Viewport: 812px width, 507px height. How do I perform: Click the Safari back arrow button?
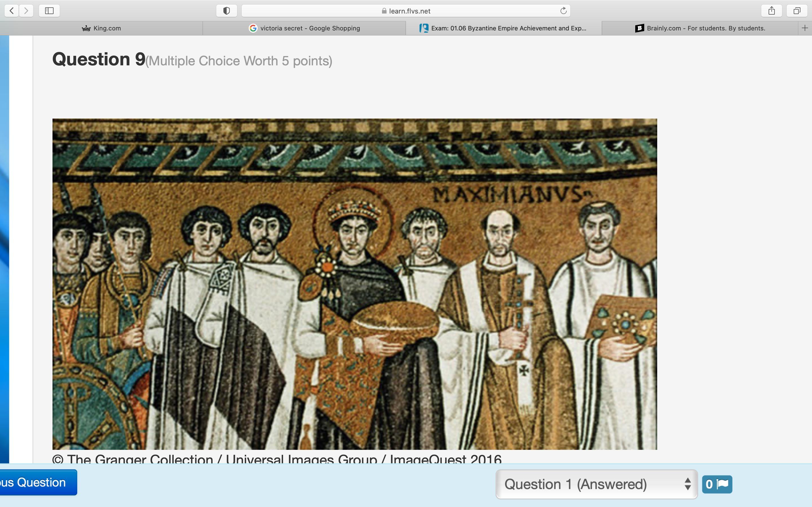click(12, 11)
